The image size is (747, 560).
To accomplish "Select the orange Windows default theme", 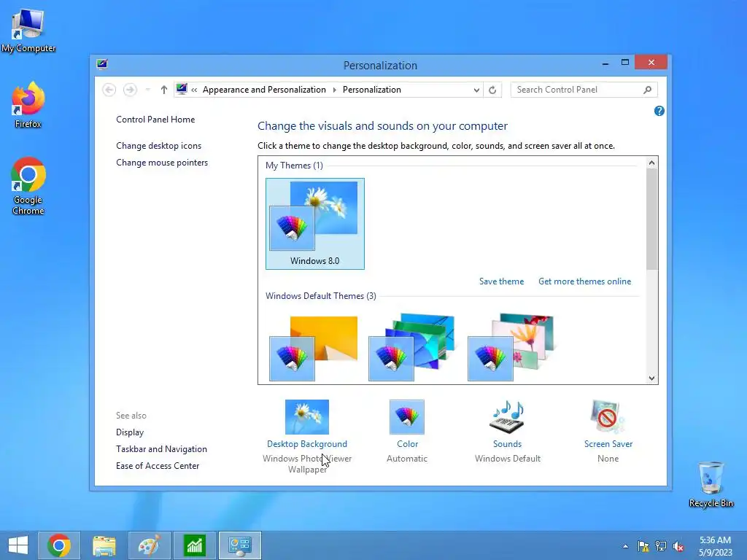I will click(x=314, y=348).
